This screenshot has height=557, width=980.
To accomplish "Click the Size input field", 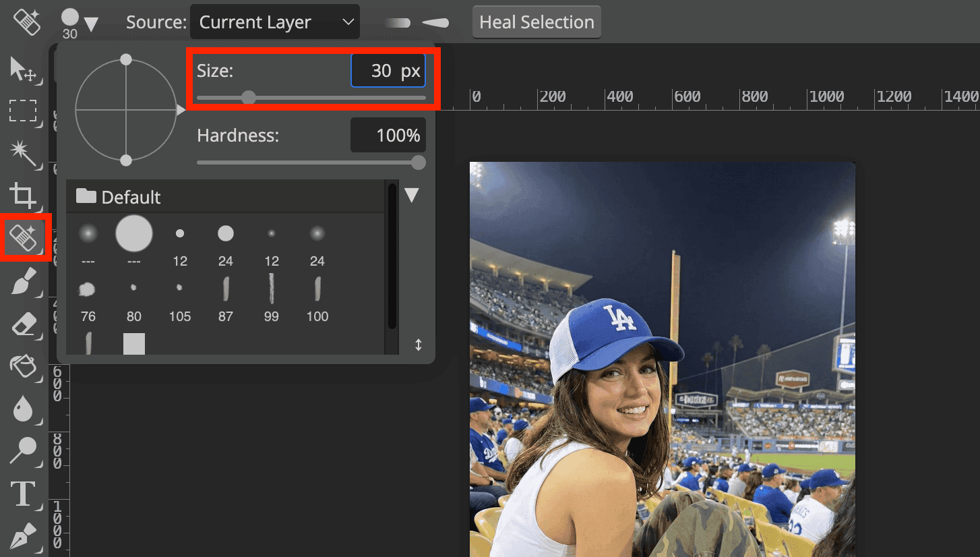I will point(388,71).
